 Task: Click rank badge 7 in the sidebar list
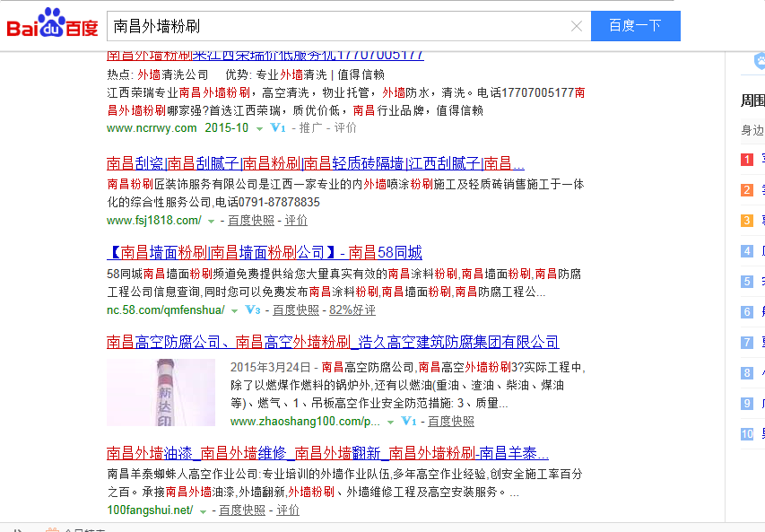coord(747,343)
